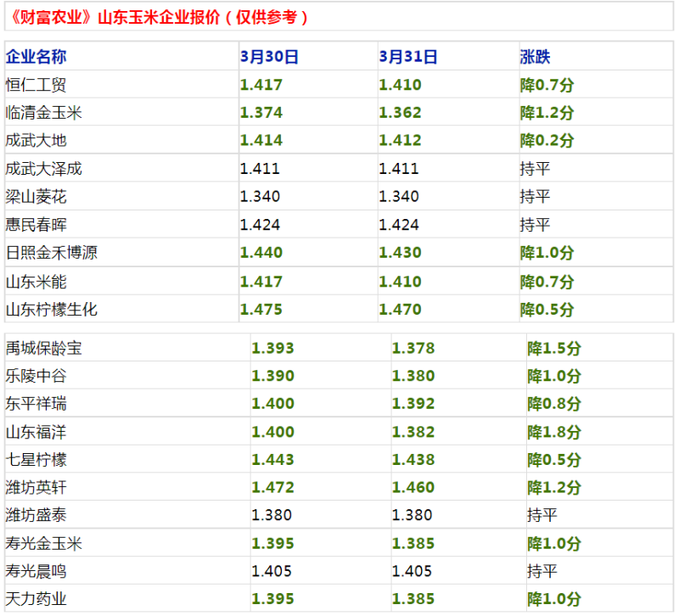Screen dimensions: 679x616
Task: Click 七星柠檬 change 降0.5分
Action: tap(554, 460)
